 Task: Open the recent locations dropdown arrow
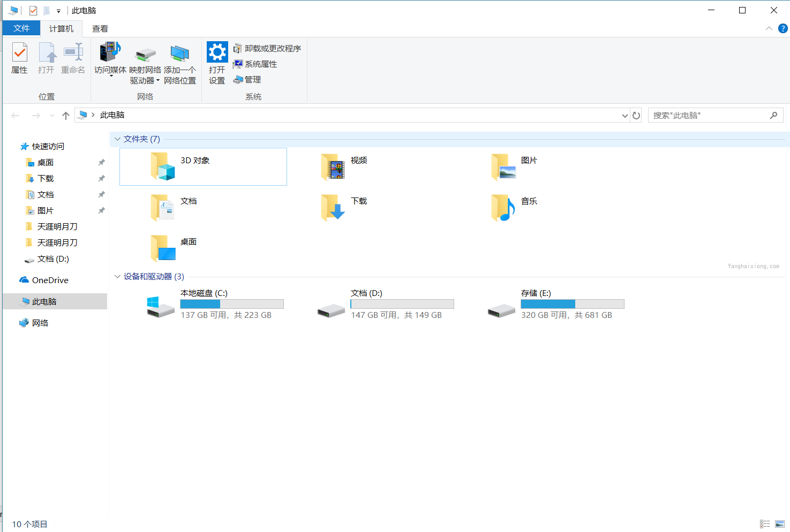[x=52, y=115]
